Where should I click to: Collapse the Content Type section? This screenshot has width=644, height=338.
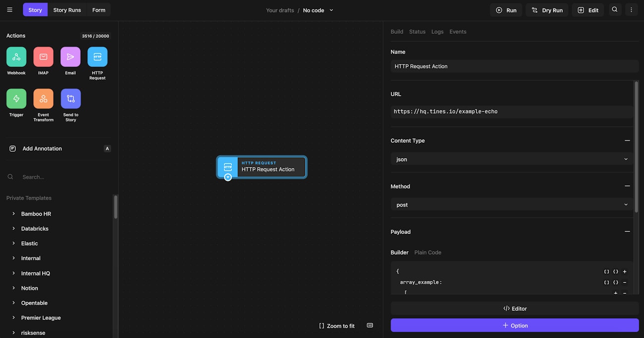[627, 141]
